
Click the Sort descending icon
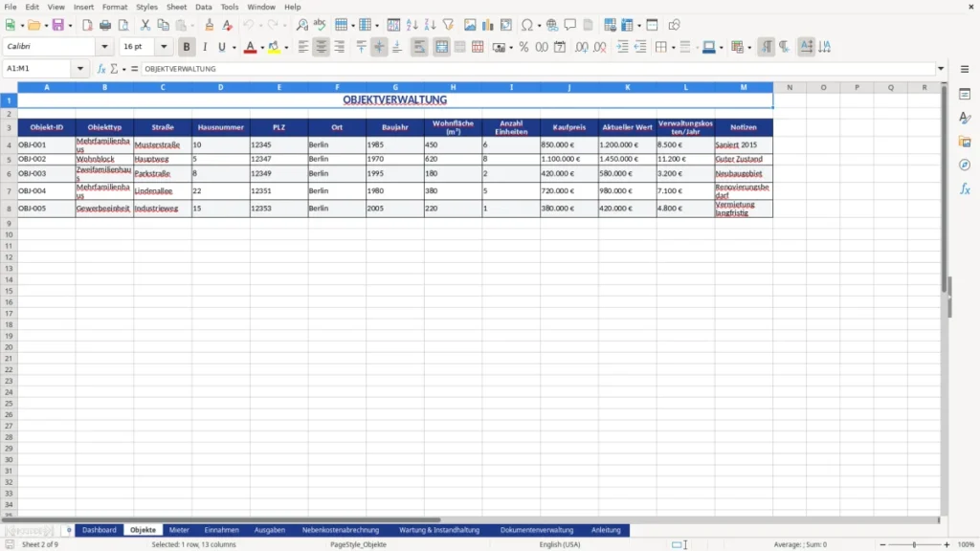click(x=430, y=25)
